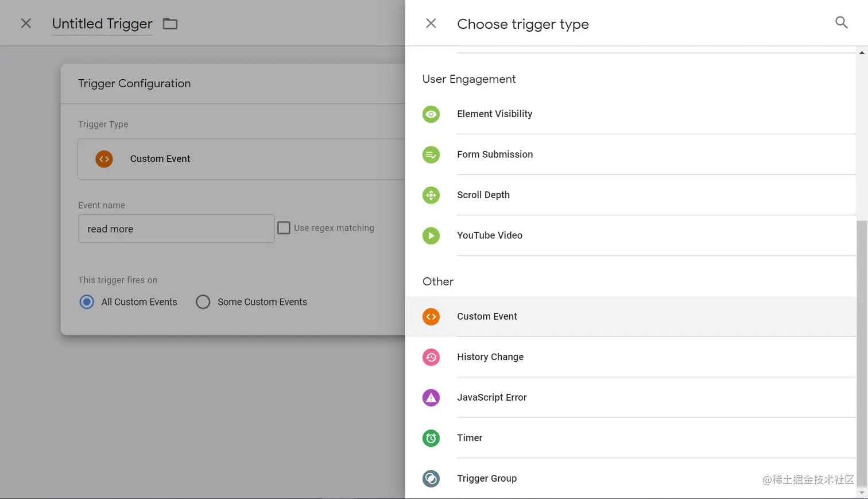868x499 pixels.
Task: Select All Custom Events radio button
Action: 87,302
